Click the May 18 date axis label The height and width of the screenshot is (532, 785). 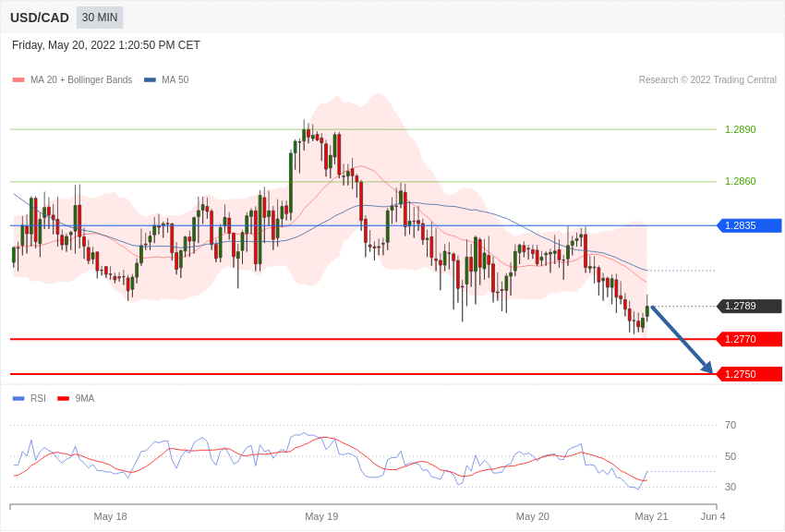pos(110,516)
